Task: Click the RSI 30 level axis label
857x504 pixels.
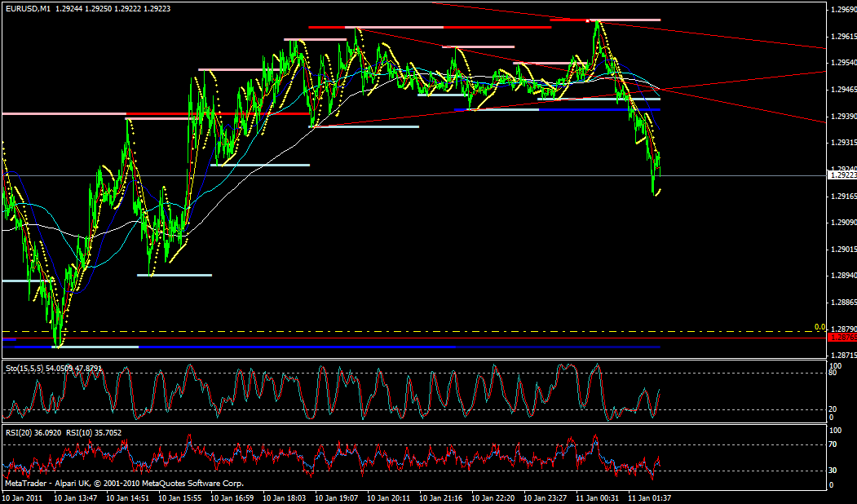Action: click(834, 471)
